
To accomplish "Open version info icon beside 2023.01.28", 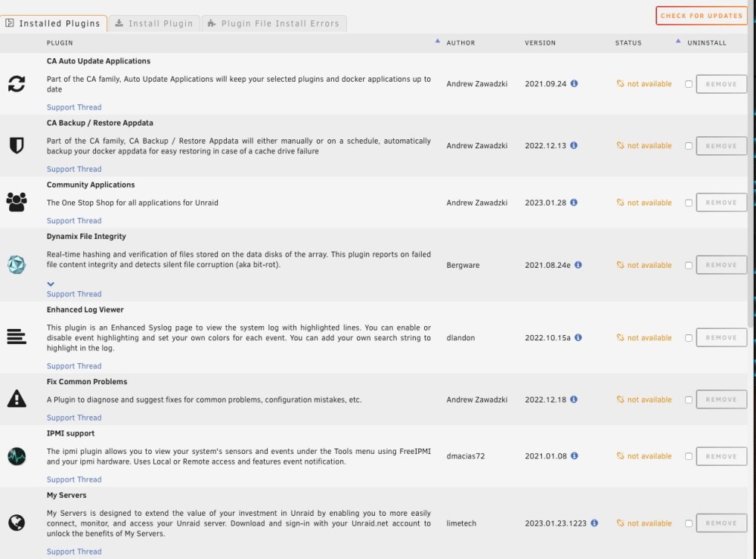I will click(574, 202).
